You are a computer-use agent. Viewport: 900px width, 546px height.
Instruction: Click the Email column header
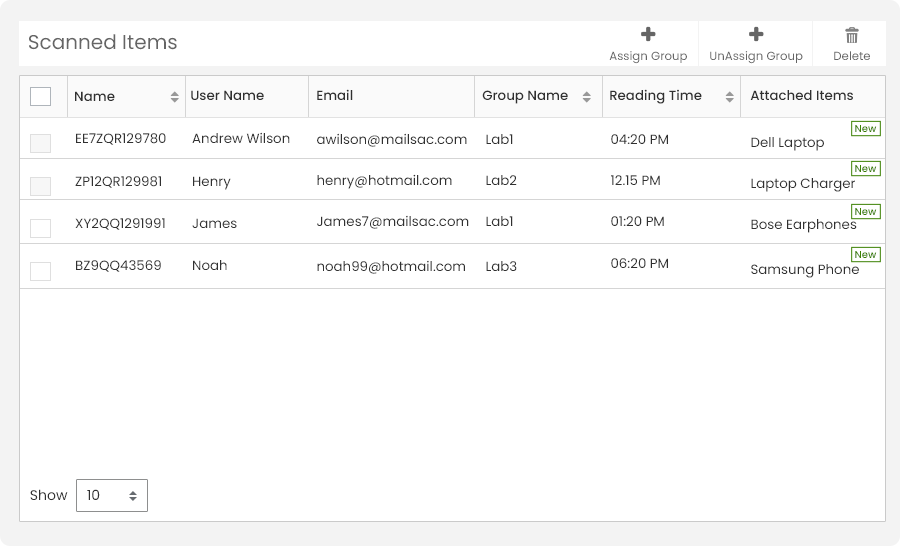[x=335, y=96]
